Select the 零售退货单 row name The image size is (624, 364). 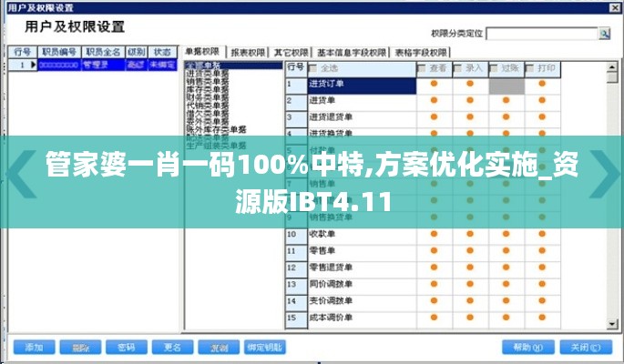[362, 270]
